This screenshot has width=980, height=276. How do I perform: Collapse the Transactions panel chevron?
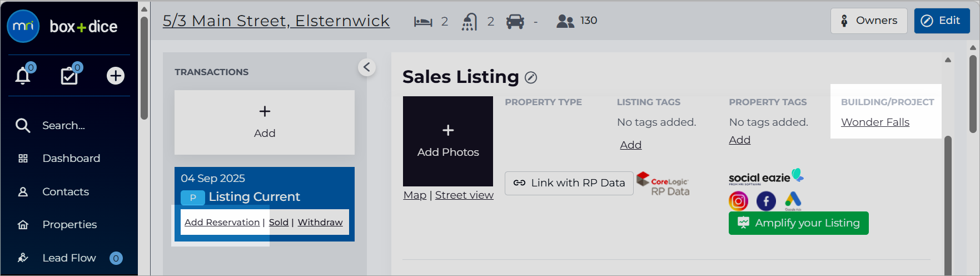[367, 67]
